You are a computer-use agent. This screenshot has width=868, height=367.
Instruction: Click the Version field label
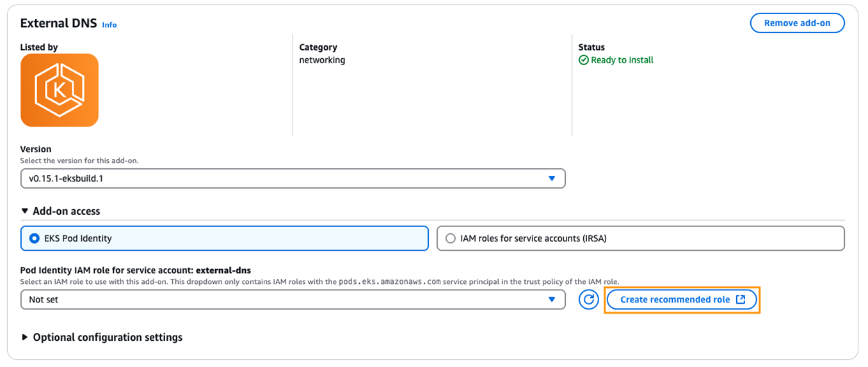(36, 149)
